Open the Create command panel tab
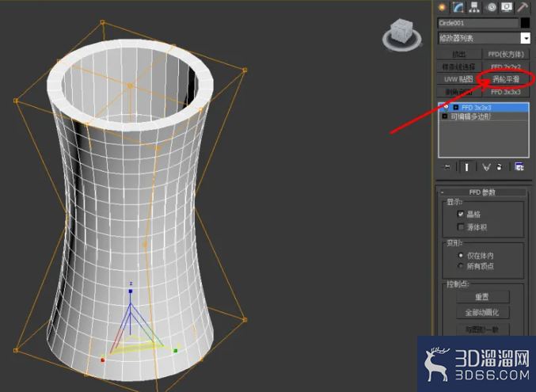The image size is (536, 392). [443, 8]
